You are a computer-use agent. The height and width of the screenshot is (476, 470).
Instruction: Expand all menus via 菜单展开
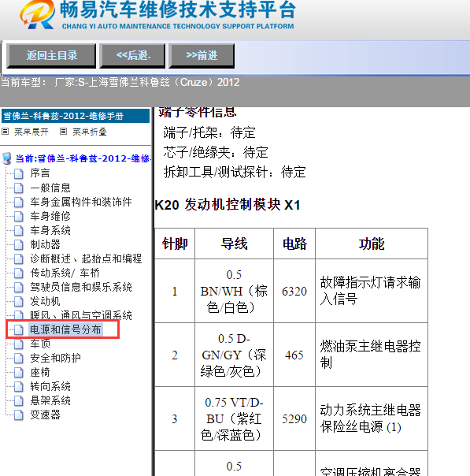coord(31,132)
